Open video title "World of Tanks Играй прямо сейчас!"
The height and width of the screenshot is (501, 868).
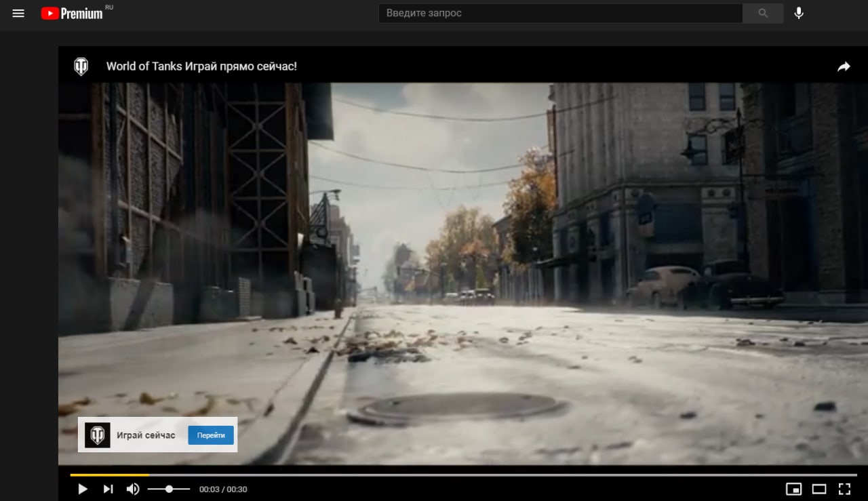click(x=201, y=66)
